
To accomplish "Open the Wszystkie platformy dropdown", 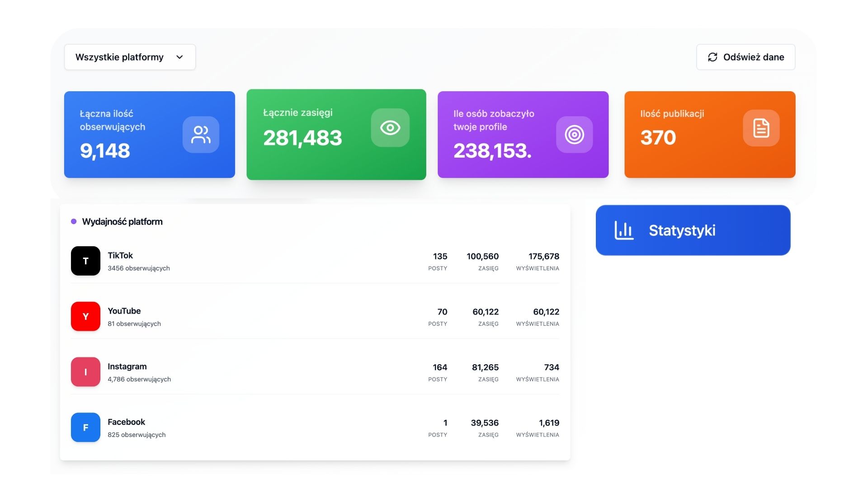I will [x=130, y=57].
